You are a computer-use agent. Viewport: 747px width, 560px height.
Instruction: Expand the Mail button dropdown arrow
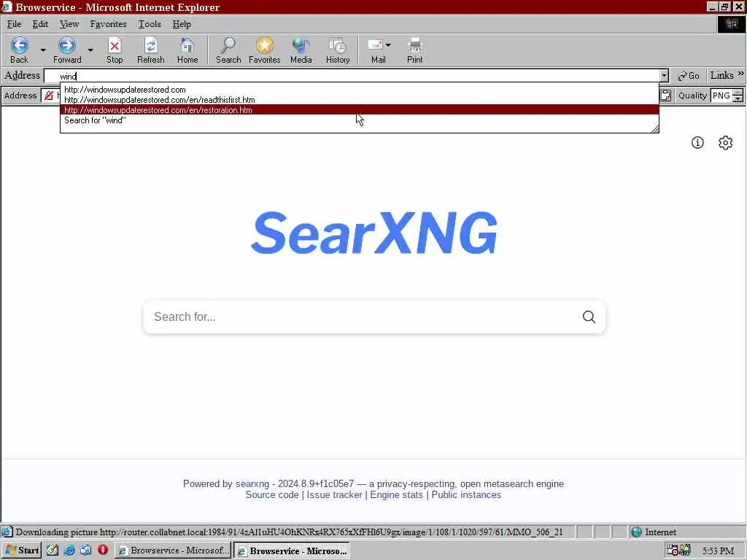(x=388, y=45)
